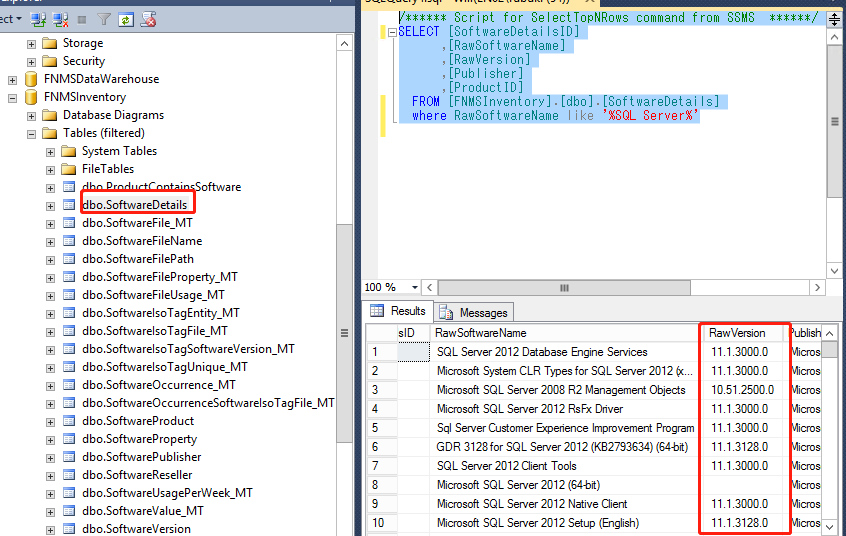The width and height of the screenshot is (846, 536).
Task: Select dbo.SoftwareIsoTagSoftwareVersion_MT table
Action: (x=188, y=349)
